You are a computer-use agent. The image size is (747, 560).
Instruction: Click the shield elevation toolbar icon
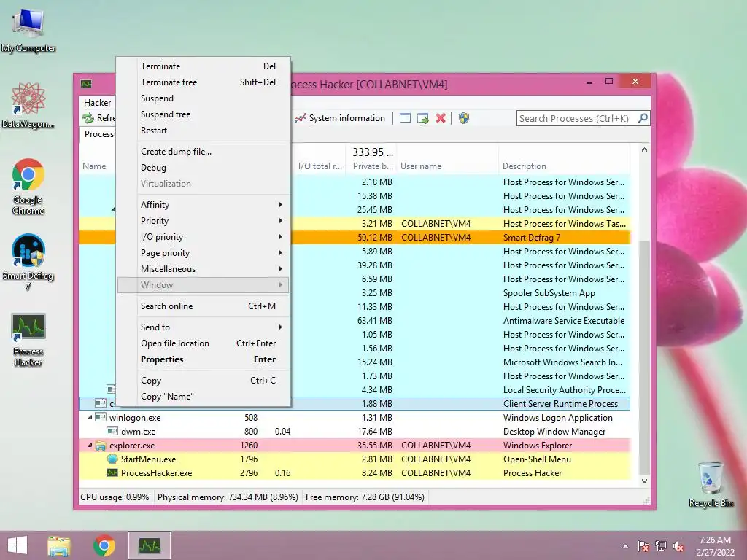[463, 118]
